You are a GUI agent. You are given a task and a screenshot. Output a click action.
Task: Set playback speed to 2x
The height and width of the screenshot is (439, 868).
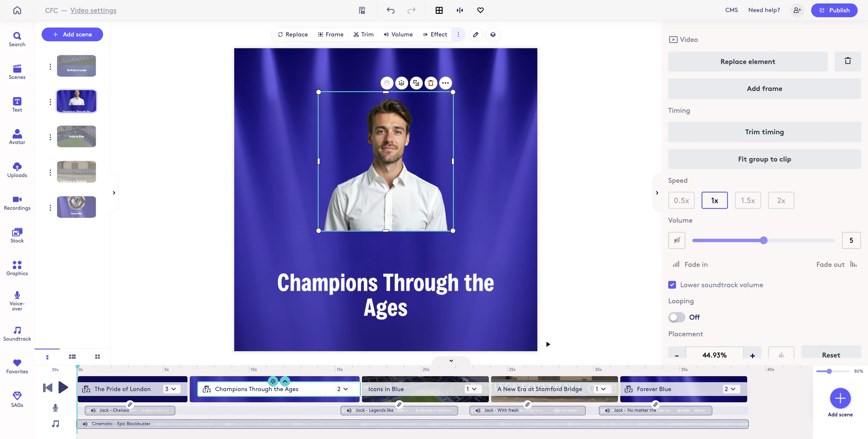pos(781,200)
